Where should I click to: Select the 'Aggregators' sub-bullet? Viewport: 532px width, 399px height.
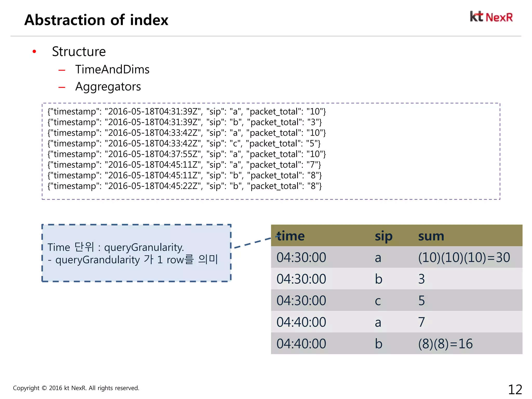click(108, 87)
